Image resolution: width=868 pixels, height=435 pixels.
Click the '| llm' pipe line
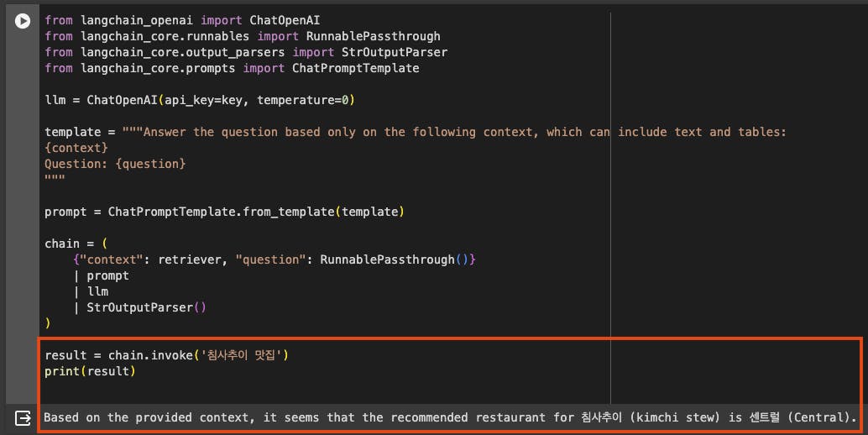tap(91, 291)
